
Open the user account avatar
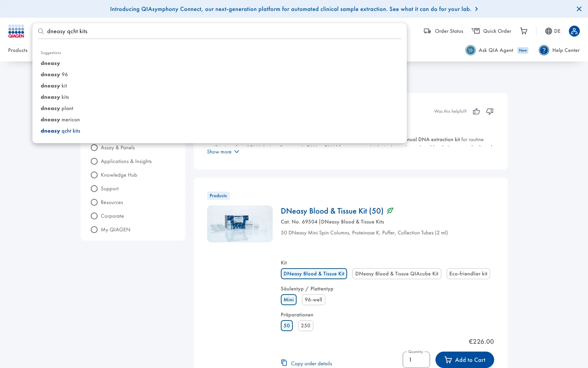pos(574,31)
